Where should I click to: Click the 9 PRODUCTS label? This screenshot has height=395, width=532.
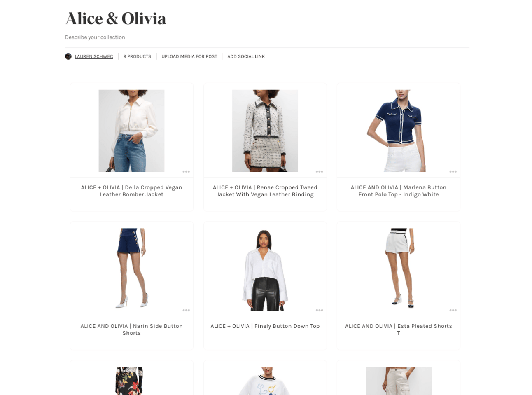click(x=137, y=56)
